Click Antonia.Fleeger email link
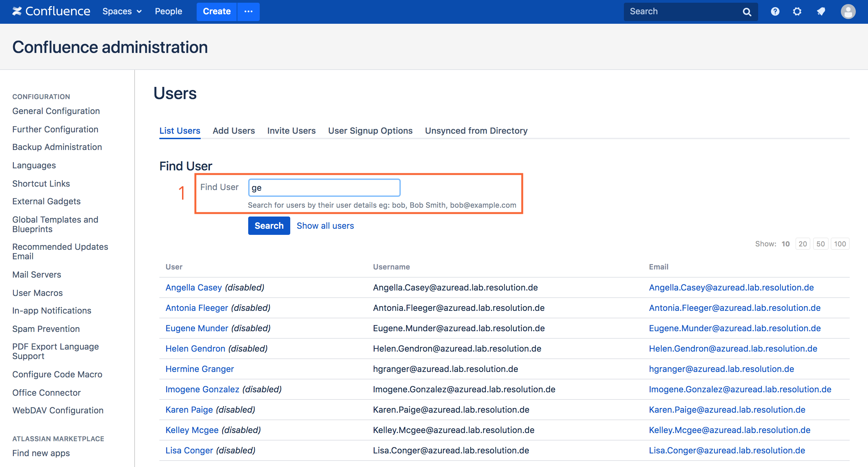The image size is (868, 467). (735, 308)
